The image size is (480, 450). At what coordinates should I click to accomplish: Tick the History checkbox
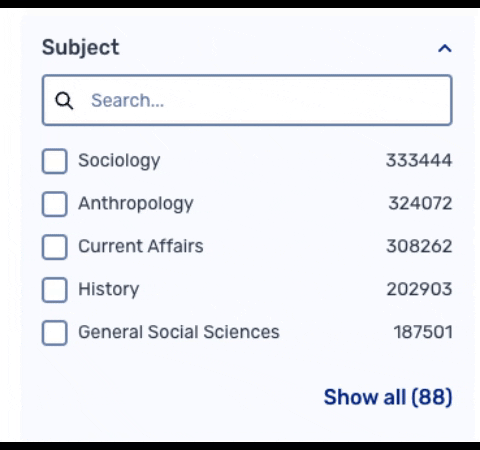55,290
